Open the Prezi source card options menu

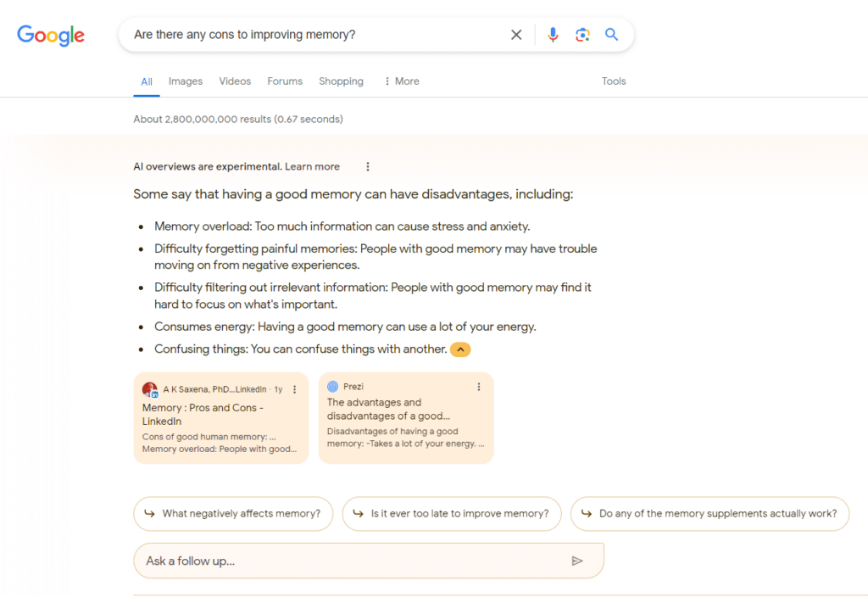pos(479,387)
